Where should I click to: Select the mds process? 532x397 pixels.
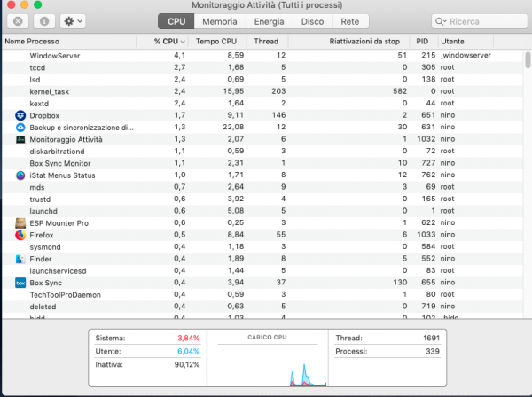pyautogui.click(x=262, y=187)
